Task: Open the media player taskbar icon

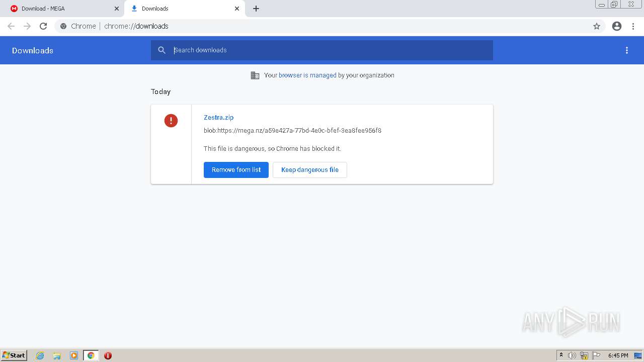Action: (x=74, y=355)
